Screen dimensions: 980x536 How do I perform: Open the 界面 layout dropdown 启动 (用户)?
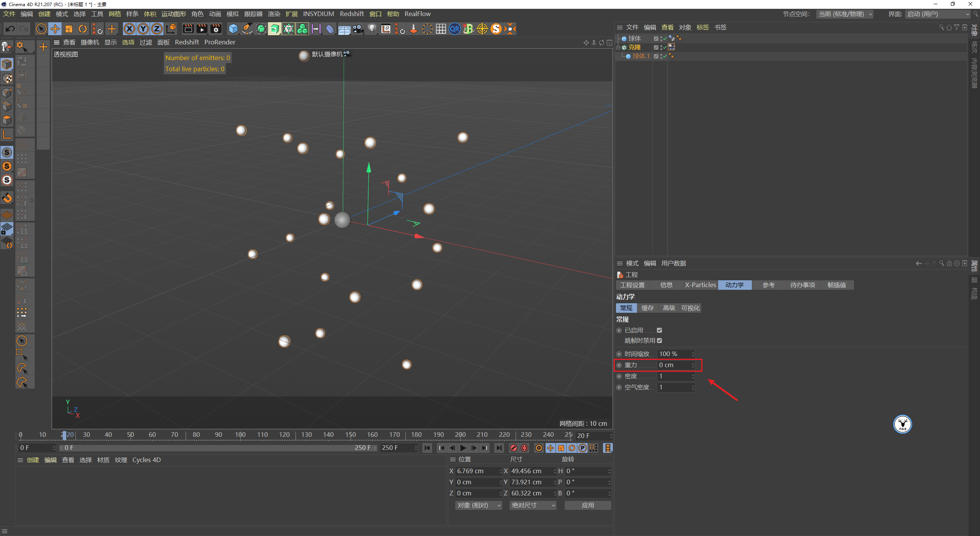938,14
